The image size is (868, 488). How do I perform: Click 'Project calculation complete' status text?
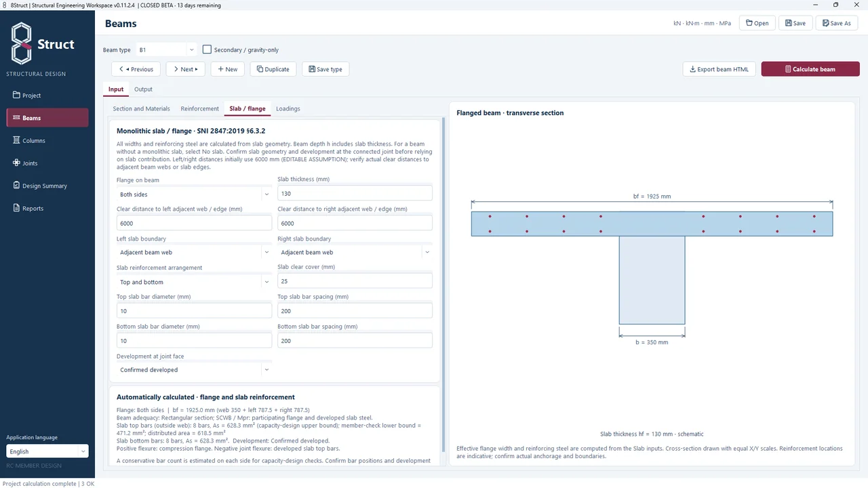(41, 483)
